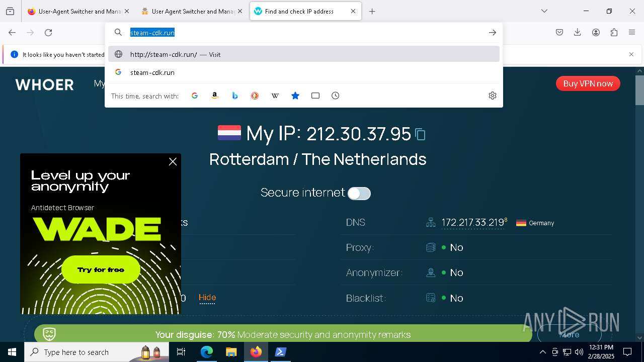
Task: Click the page vertical scrollbar
Action: click(x=639, y=90)
